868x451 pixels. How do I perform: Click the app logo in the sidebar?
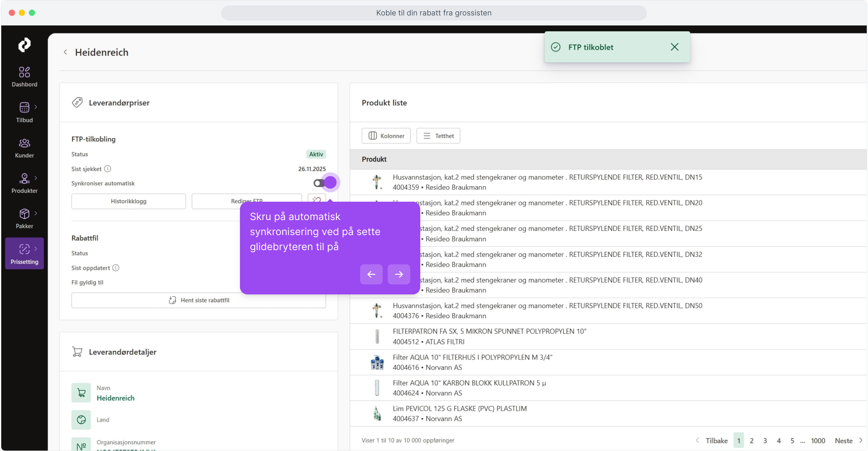[x=24, y=45]
